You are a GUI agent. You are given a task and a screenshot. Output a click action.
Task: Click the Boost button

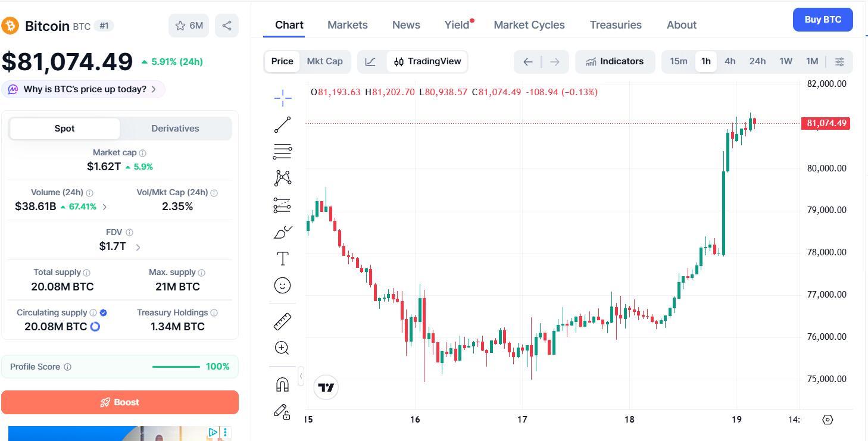(x=120, y=402)
